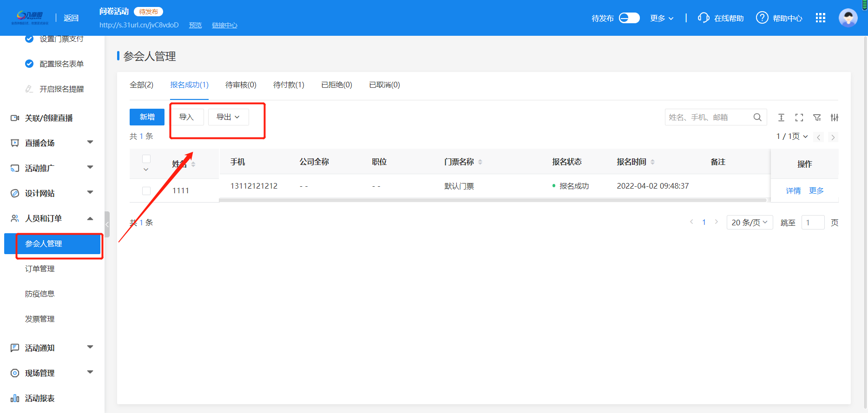Toggle the 待发布 publish switch
The height and width of the screenshot is (413, 868).
tap(629, 18)
